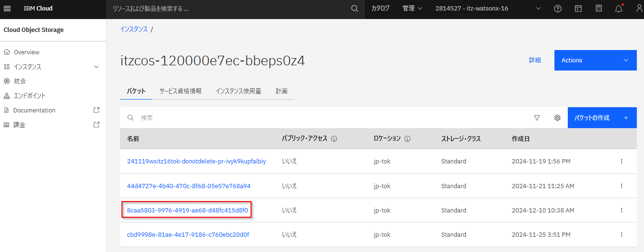Expand the 管理 dropdown in header
644x252 pixels.
tap(412, 9)
